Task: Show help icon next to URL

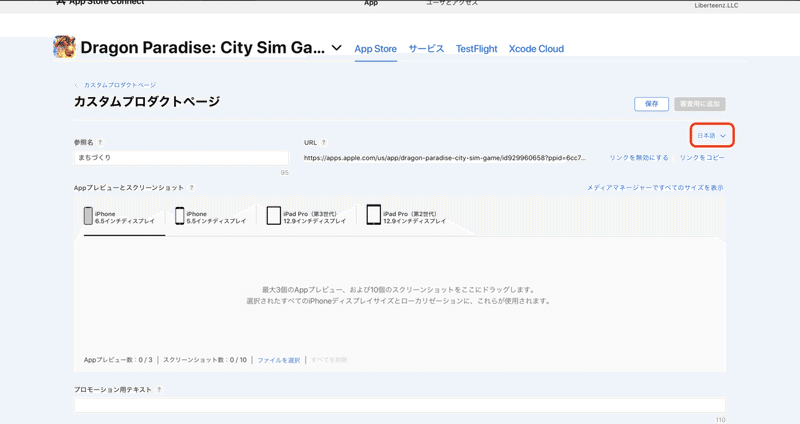Action: pyautogui.click(x=323, y=143)
